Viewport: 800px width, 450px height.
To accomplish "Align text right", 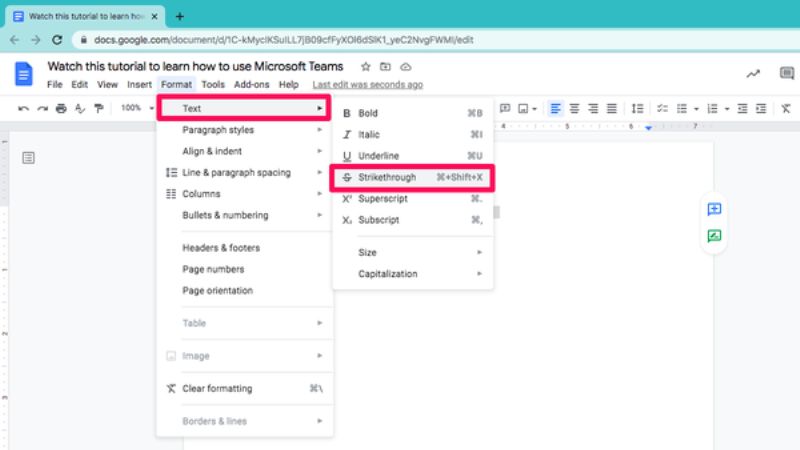I will (593, 108).
